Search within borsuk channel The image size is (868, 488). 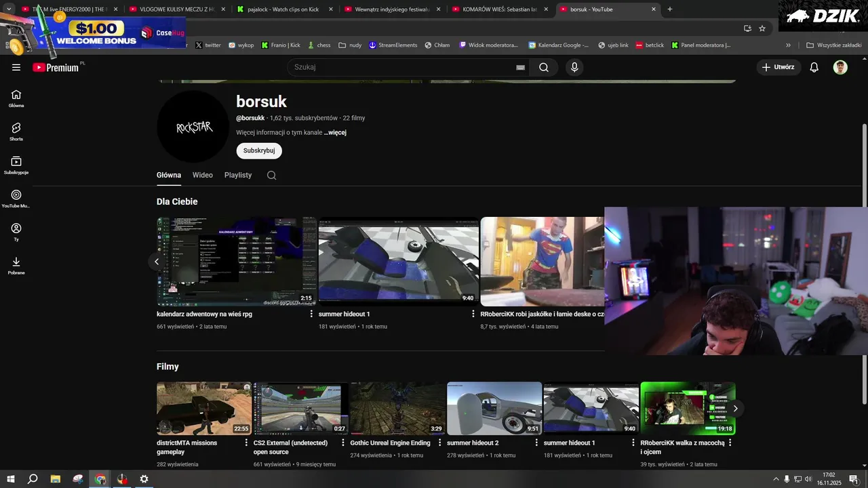(x=271, y=175)
